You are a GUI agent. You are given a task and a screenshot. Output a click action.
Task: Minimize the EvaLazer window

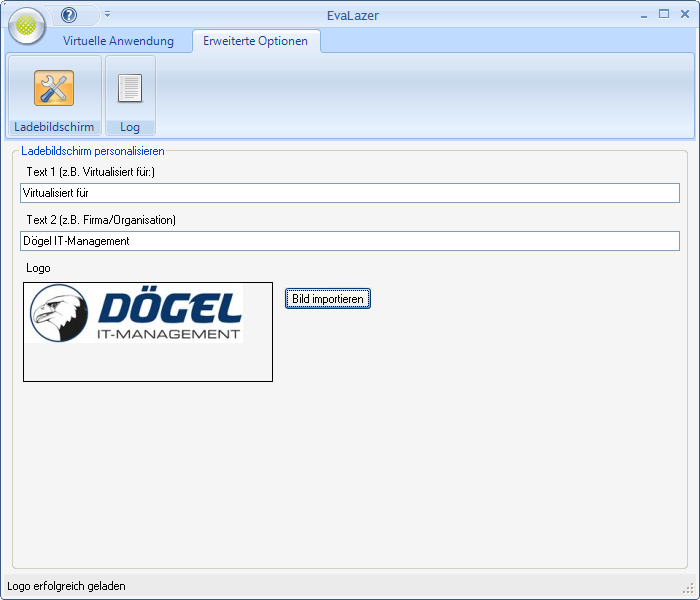click(x=643, y=14)
